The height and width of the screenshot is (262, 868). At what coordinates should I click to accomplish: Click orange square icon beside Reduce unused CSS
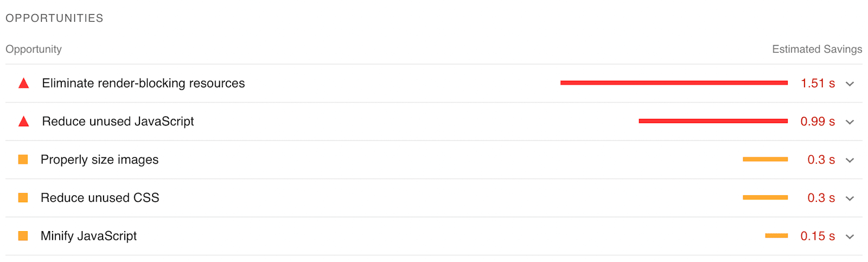coord(23,197)
